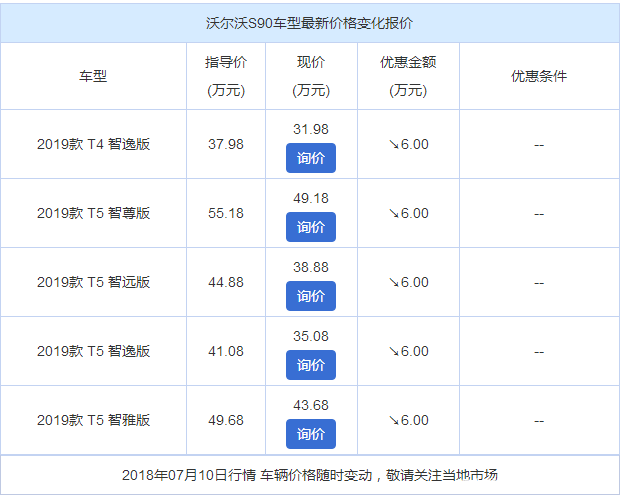Select model name 2019款 T5 智雅版
The height and width of the screenshot is (496, 620).
click(94, 420)
